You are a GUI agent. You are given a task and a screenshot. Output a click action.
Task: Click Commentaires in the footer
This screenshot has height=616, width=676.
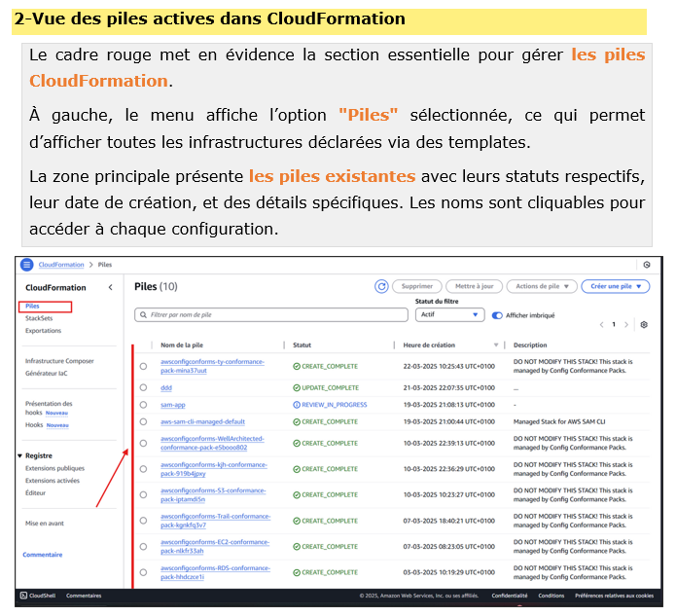[84, 596]
